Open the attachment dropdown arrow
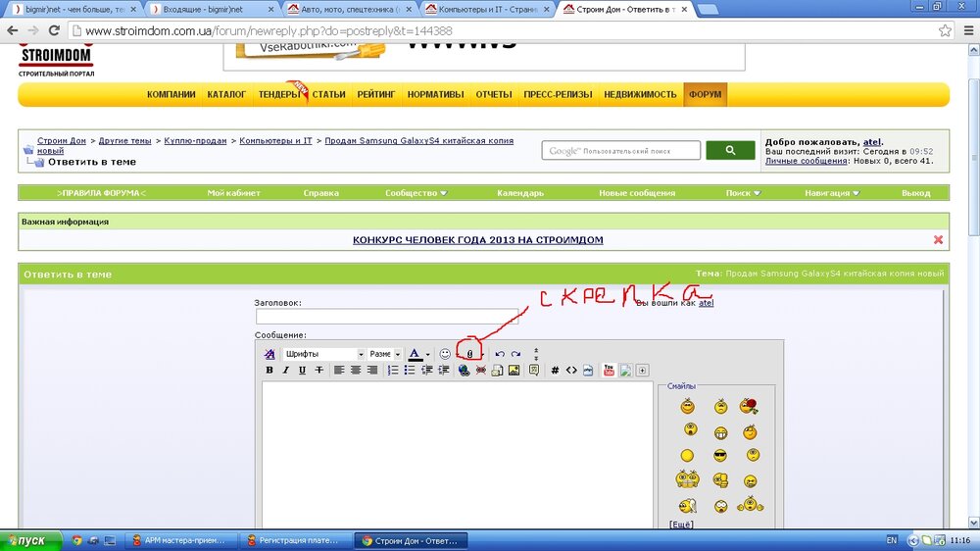This screenshot has height=551, width=980. [x=482, y=355]
